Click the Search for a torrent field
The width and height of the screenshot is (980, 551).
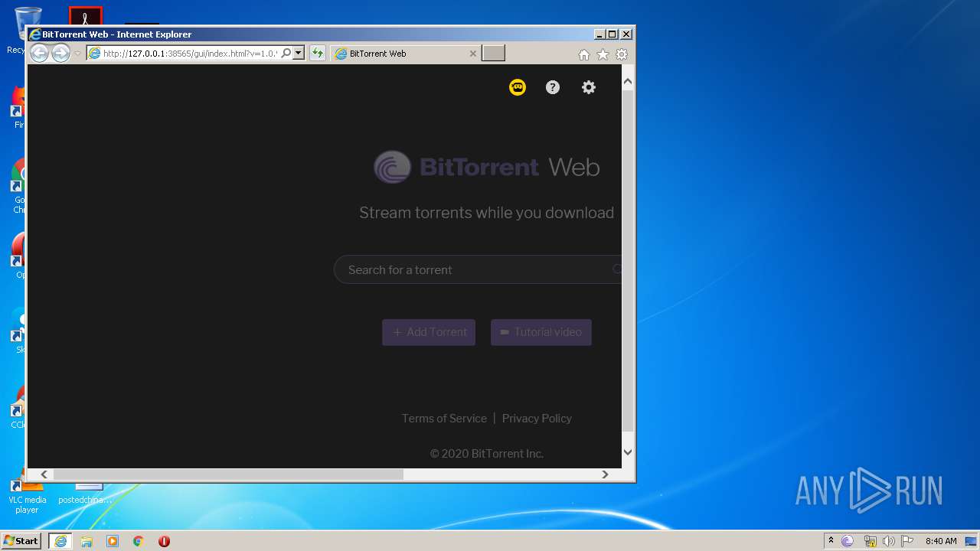pos(478,269)
